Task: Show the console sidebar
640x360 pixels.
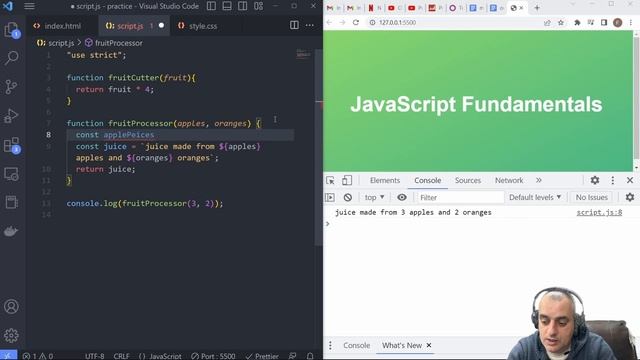Action: [x=330, y=198]
